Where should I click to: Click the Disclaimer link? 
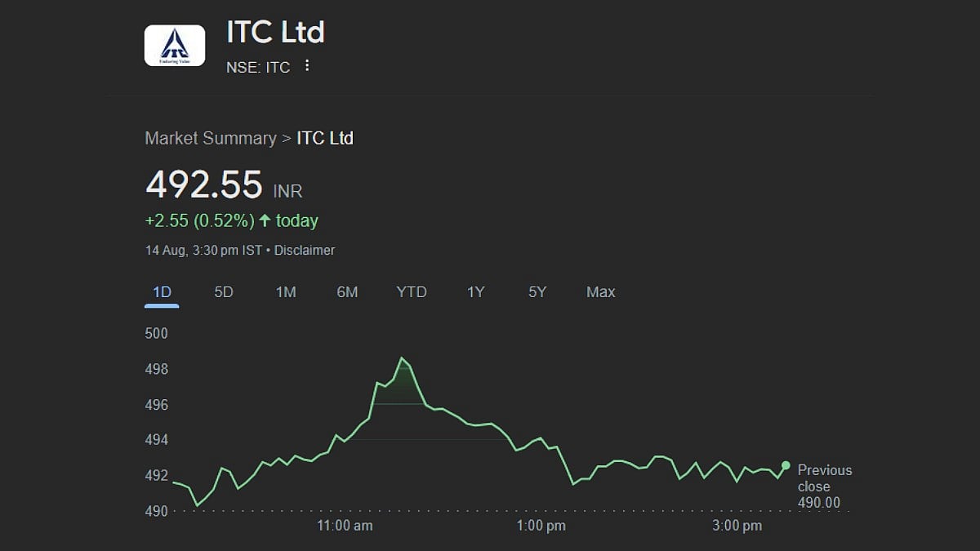click(x=305, y=251)
